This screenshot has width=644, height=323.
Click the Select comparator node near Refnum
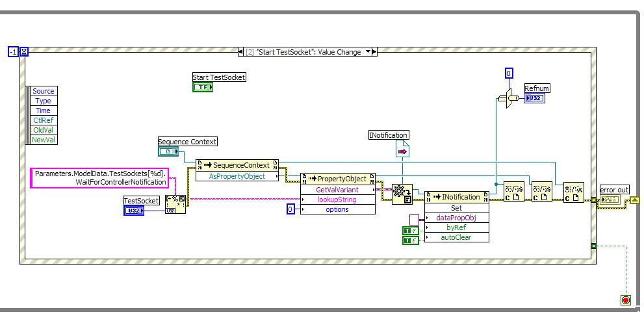click(x=508, y=97)
